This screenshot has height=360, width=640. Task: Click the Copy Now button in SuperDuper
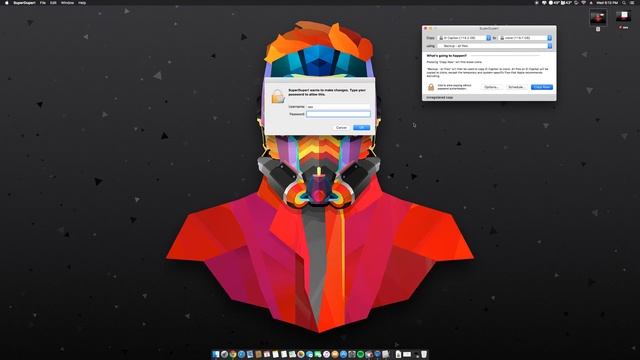[x=542, y=87]
